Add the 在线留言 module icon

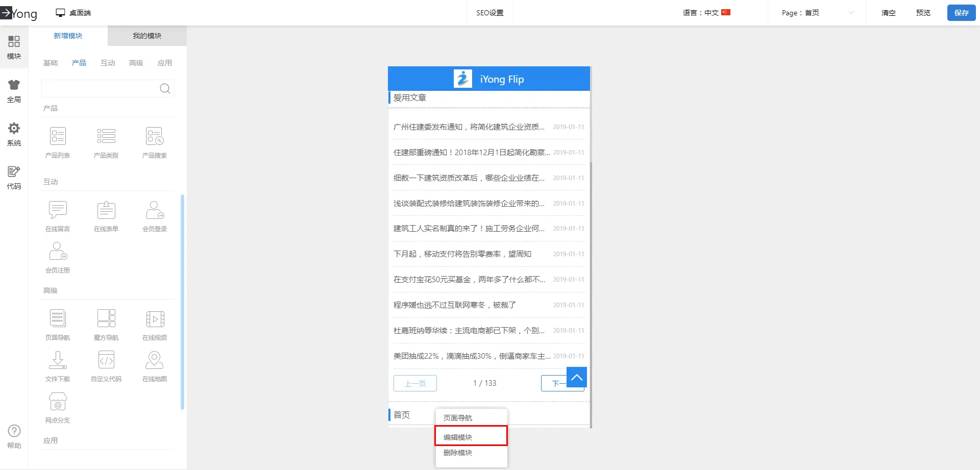58,210
